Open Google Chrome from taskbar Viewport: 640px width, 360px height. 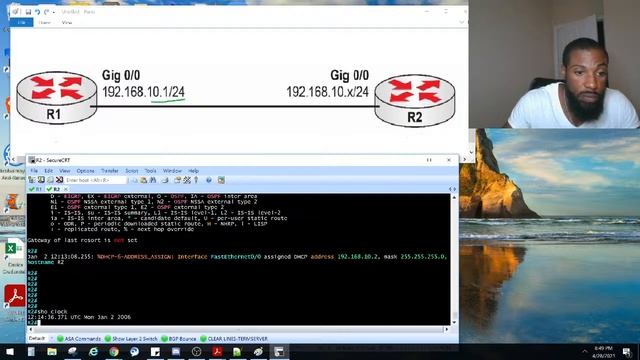(x=114, y=351)
